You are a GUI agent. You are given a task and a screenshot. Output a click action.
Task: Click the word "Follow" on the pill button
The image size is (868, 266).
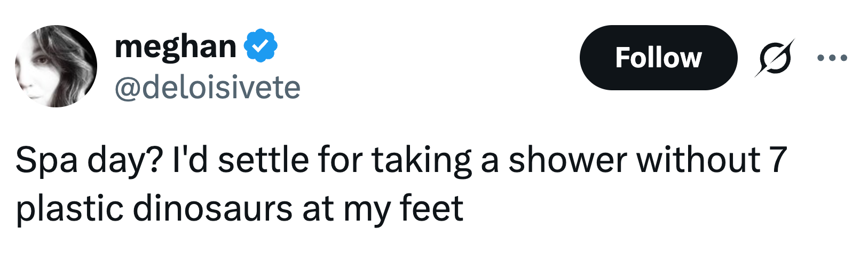[x=658, y=58]
